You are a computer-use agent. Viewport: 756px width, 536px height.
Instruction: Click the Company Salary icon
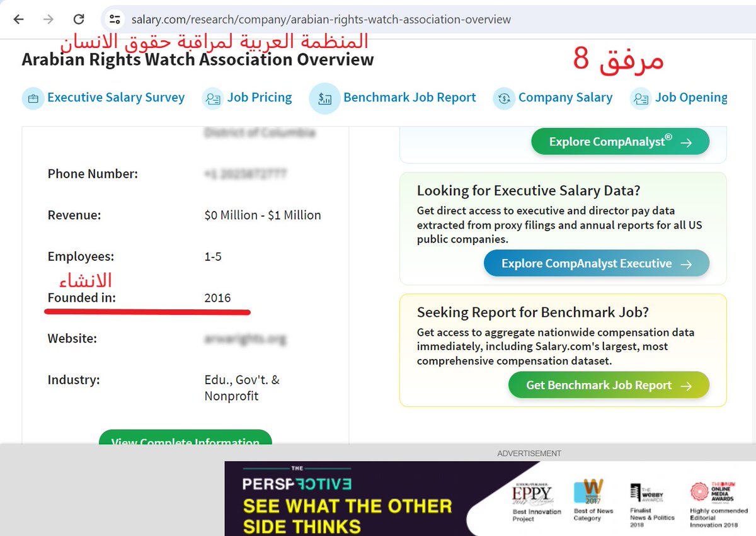pos(504,98)
